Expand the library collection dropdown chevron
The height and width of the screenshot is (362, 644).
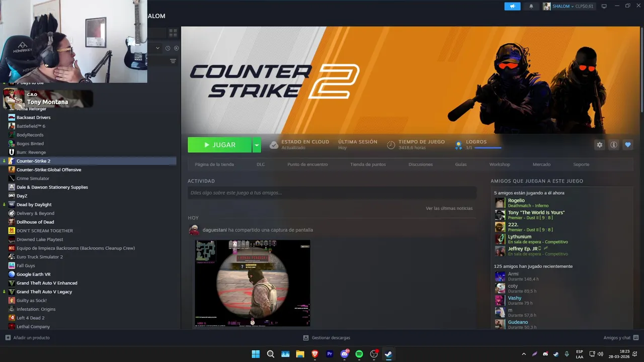[157, 48]
